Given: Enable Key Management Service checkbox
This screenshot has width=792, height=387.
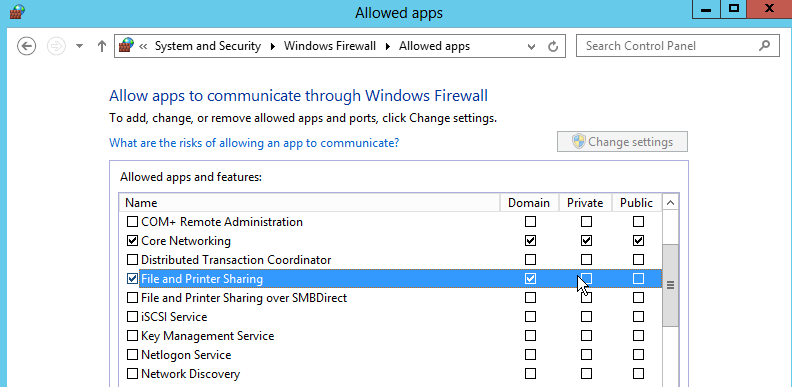Looking at the screenshot, I should pyautogui.click(x=132, y=335).
